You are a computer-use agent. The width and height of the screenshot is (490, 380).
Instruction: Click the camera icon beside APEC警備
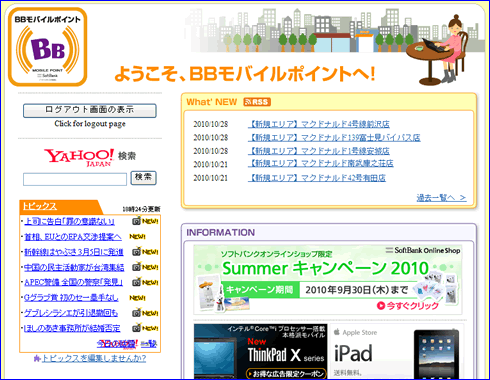(136, 282)
